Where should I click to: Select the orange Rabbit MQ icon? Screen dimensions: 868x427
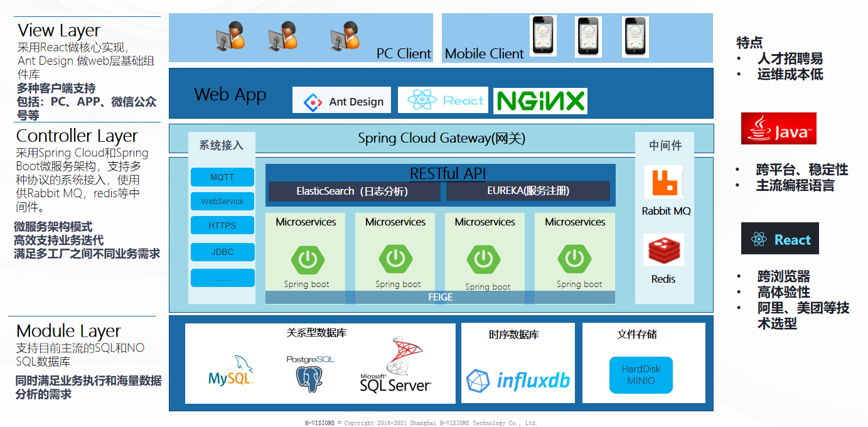pos(665,183)
